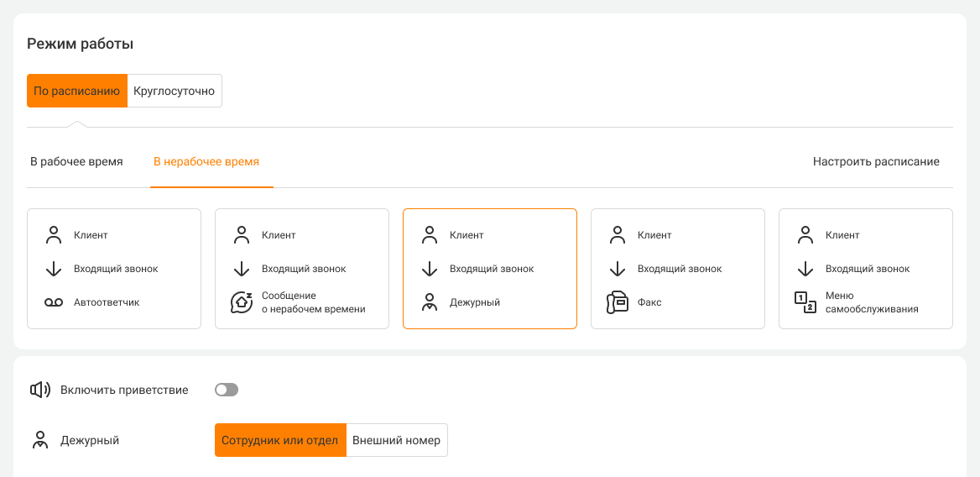The height and width of the screenshot is (477, 980).
Task: Select the Меню самообслуживания scenario card
Action: [866, 269]
